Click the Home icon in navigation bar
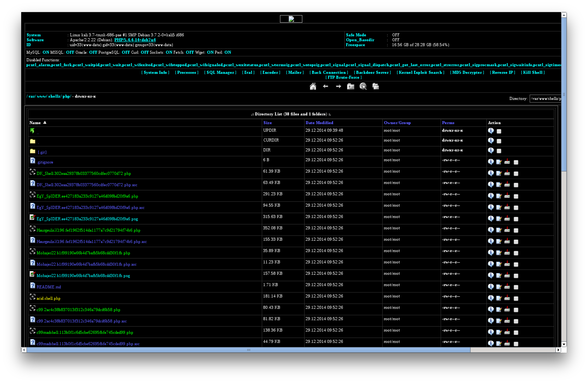The height and width of the screenshot is (383, 588). (313, 86)
